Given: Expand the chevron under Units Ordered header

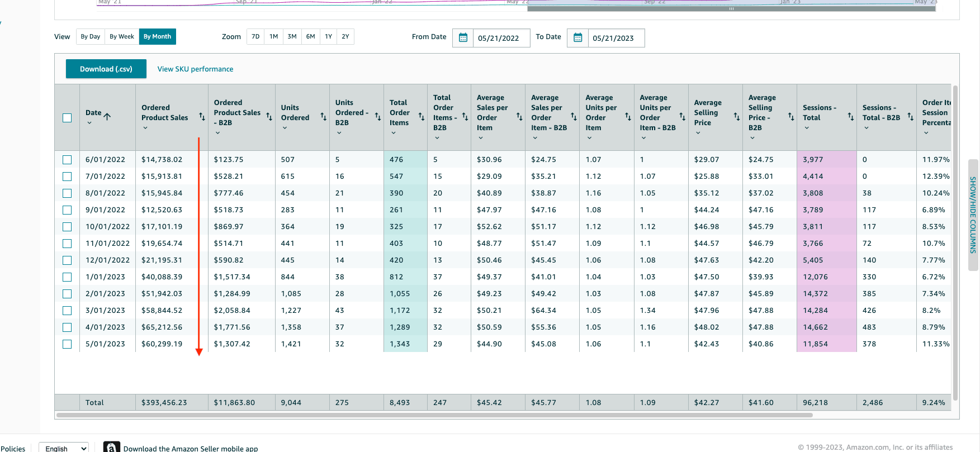Looking at the screenshot, I should click(285, 128).
